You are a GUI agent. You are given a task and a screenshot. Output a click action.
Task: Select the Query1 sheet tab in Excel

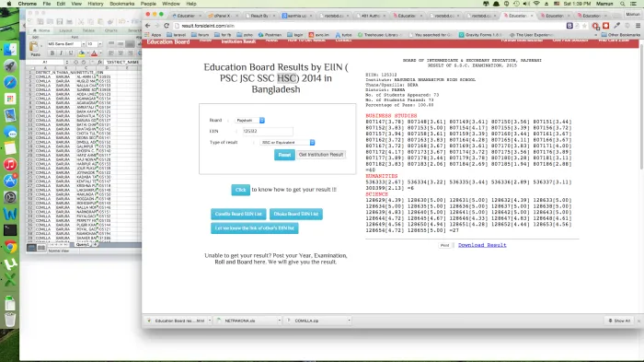(x=82, y=244)
